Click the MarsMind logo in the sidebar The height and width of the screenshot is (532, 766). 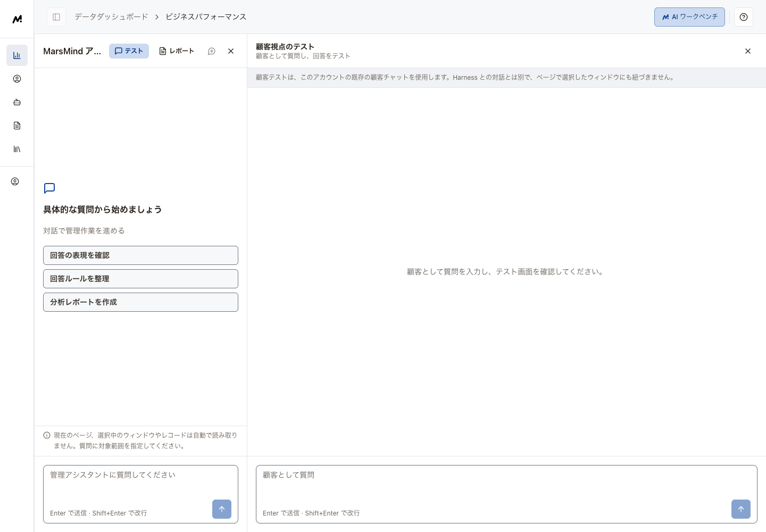pos(17,19)
